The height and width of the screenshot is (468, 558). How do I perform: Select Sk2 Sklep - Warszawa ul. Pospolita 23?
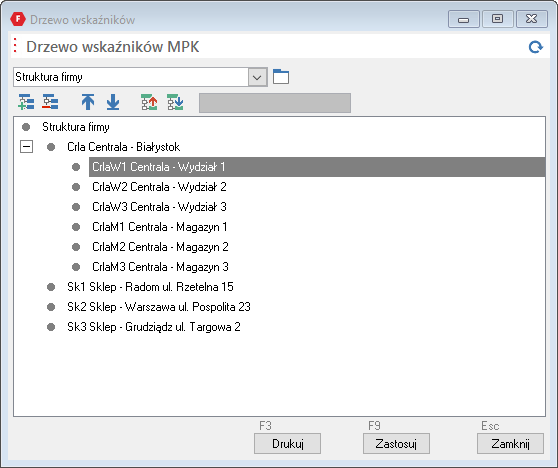click(x=159, y=307)
